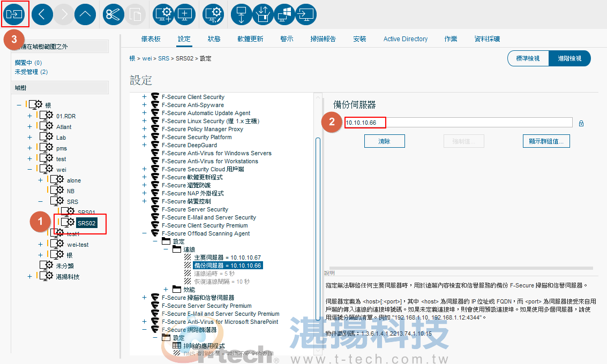Viewport: 607px width, 364px height.
Task: Open the 警示 tab
Action: point(287,39)
